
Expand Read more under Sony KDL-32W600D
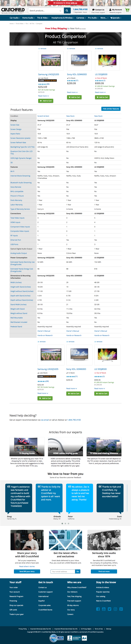(x=72, y=92)
